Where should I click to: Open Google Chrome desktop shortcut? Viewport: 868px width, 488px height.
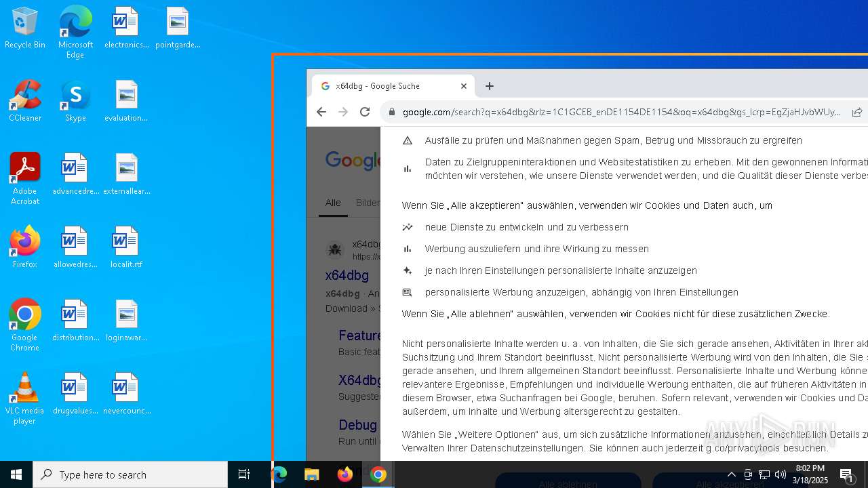25,325
